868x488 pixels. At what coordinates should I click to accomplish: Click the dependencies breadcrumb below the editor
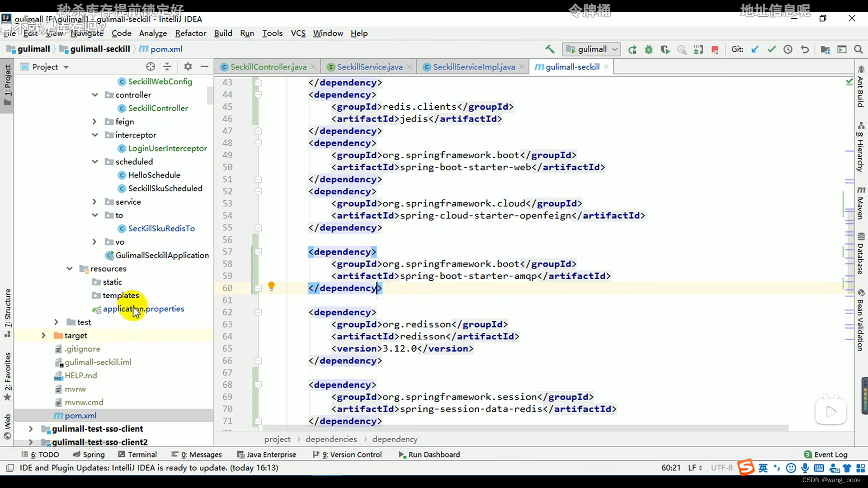[331, 439]
